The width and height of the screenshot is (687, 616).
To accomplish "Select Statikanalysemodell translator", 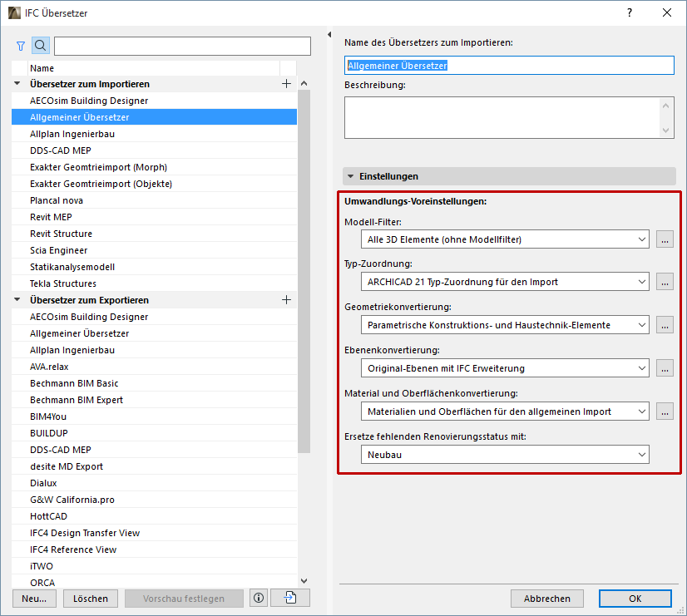I will [154, 267].
